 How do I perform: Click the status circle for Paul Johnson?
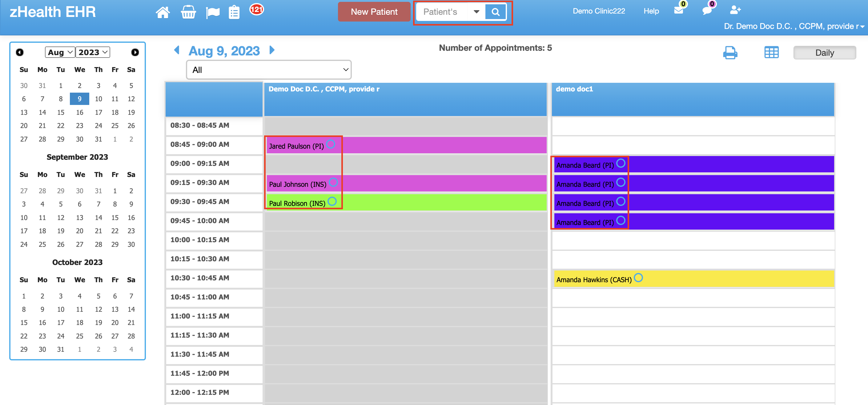click(333, 182)
